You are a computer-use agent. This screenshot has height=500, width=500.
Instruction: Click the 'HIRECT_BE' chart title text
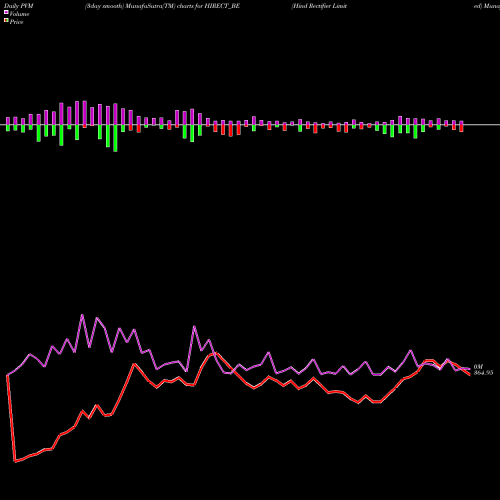(222, 6)
